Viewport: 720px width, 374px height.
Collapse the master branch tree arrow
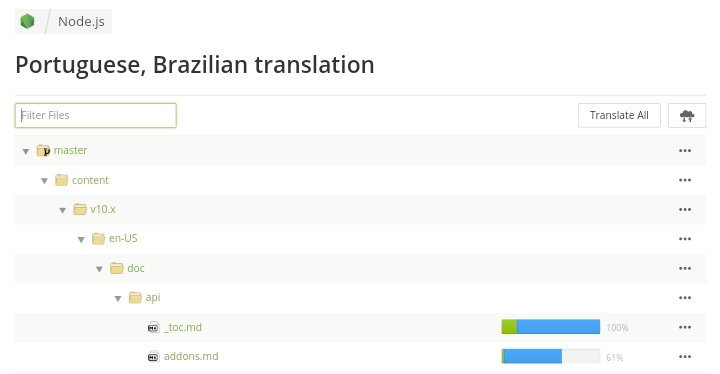tap(26, 151)
